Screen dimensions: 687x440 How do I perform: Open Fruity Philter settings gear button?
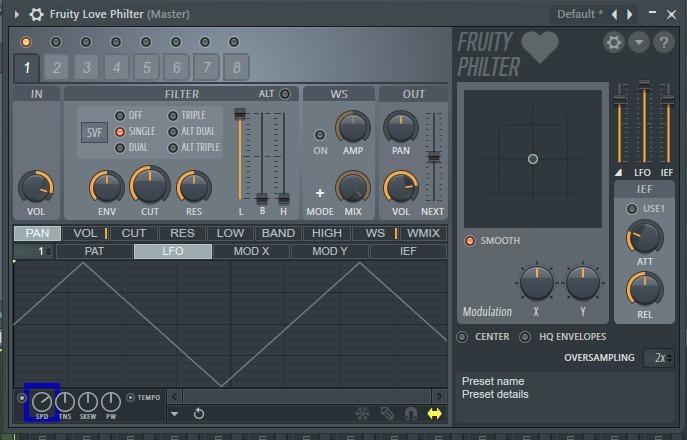click(x=613, y=43)
